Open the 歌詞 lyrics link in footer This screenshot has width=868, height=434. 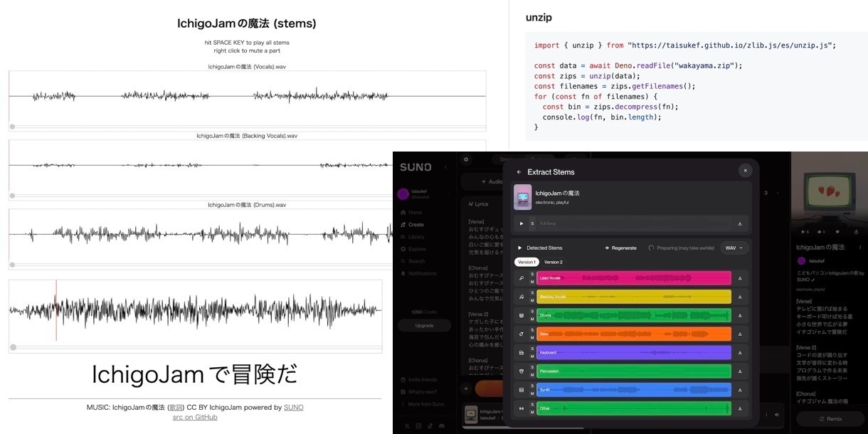(175, 408)
